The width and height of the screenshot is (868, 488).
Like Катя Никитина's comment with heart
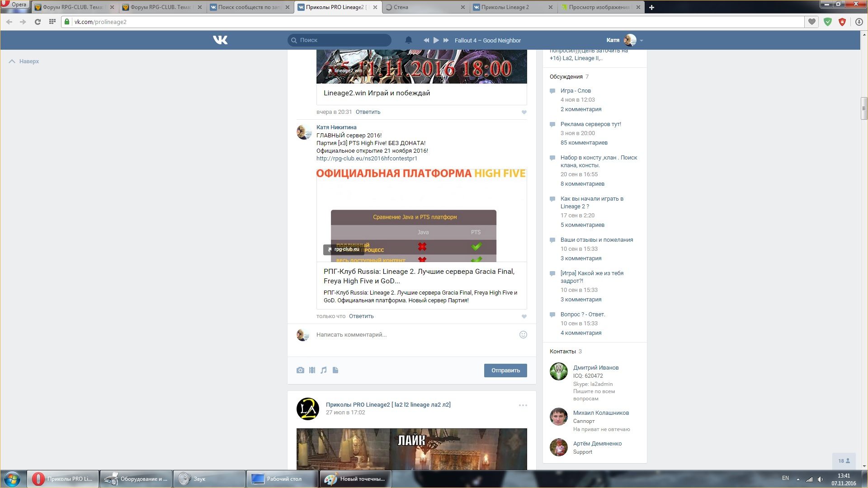tap(524, 316)
